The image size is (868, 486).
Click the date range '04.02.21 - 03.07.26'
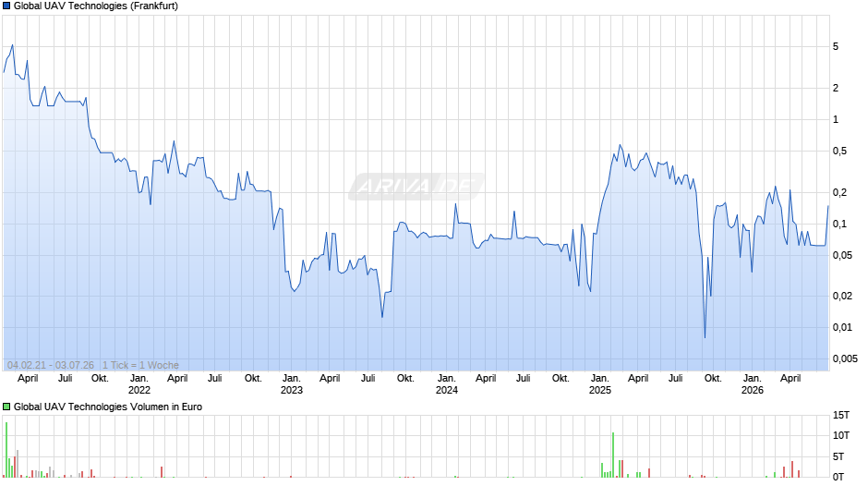coord(51,365)
